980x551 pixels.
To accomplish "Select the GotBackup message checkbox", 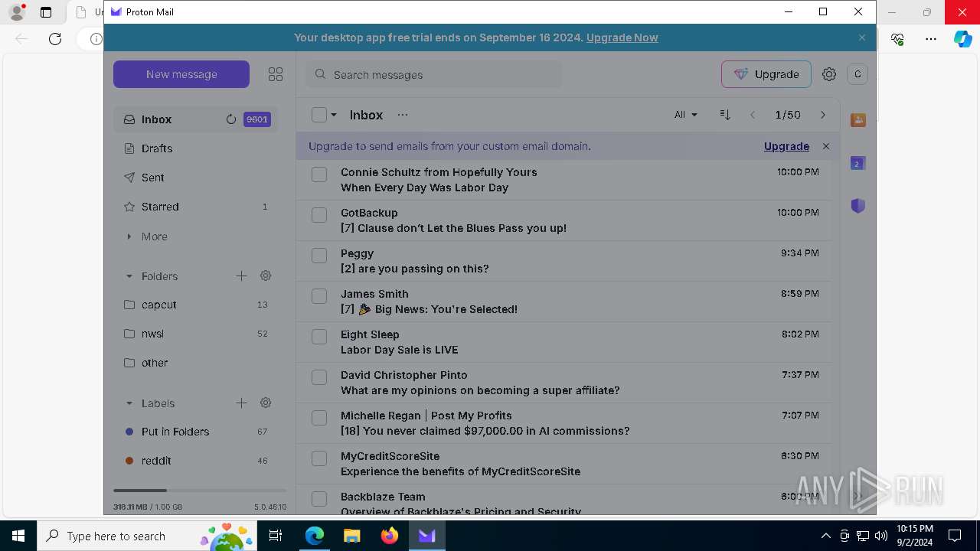I will coord(319,215).
